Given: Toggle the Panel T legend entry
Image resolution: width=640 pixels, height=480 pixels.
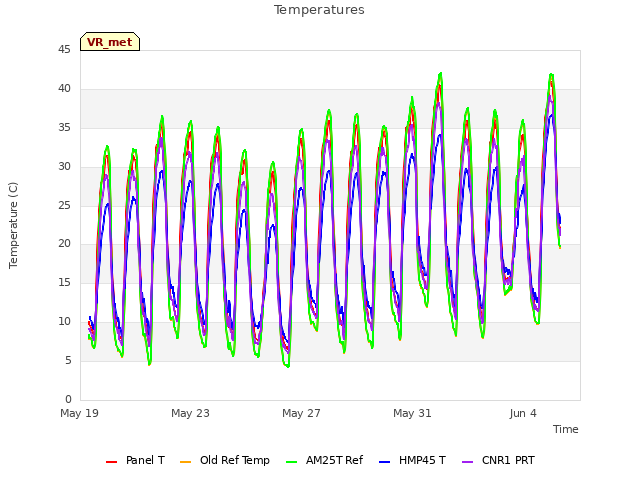Looking at the screenshot, I should click(135, 460).
